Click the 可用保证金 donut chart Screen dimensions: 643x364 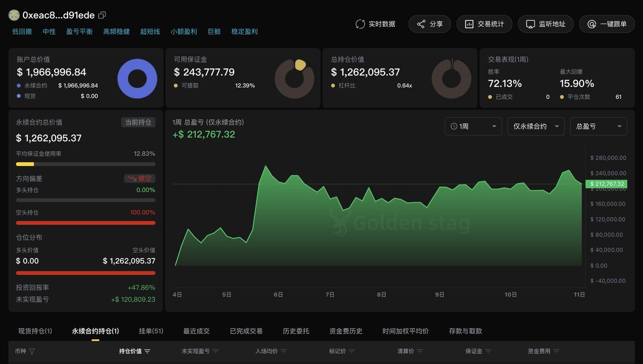[295, 79]
